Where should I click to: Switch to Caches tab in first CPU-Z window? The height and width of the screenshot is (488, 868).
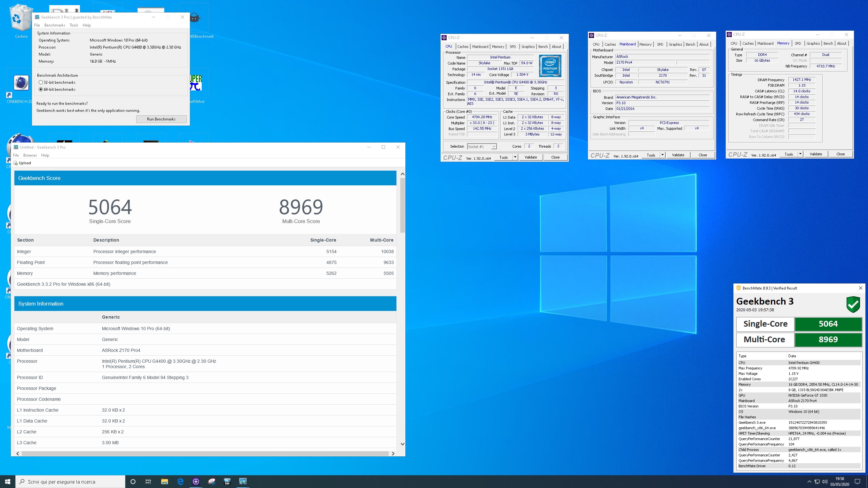click(463, 47)
